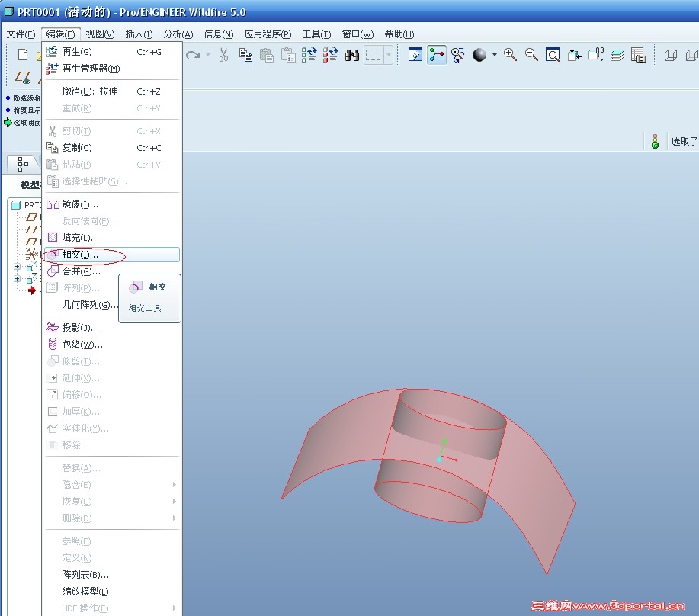Open the 帮助(H) menu
The height and width of the screenshot is (616, 699).
[x=399, y=34]
